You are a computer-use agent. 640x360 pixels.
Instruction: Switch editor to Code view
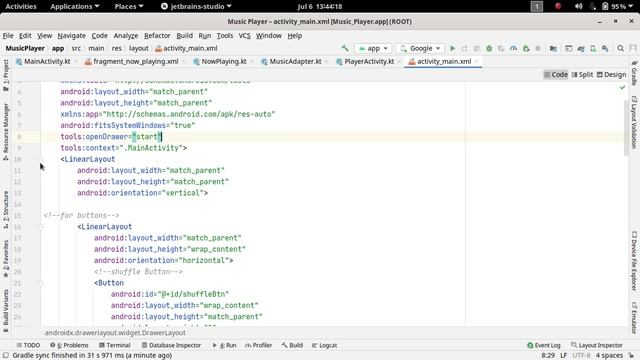click(x=556, y=75)
